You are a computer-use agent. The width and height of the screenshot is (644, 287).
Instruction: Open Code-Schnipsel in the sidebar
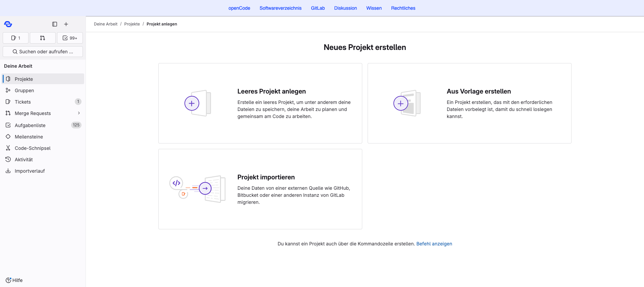coord(33,148)
